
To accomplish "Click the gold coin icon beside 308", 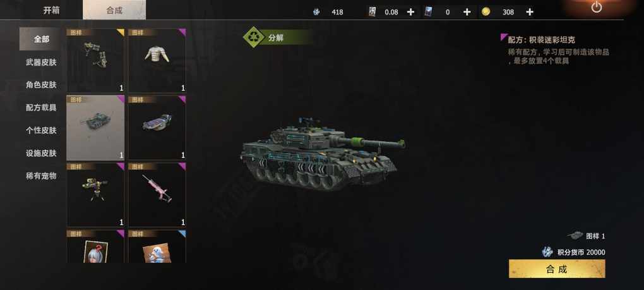I will 486,12.
